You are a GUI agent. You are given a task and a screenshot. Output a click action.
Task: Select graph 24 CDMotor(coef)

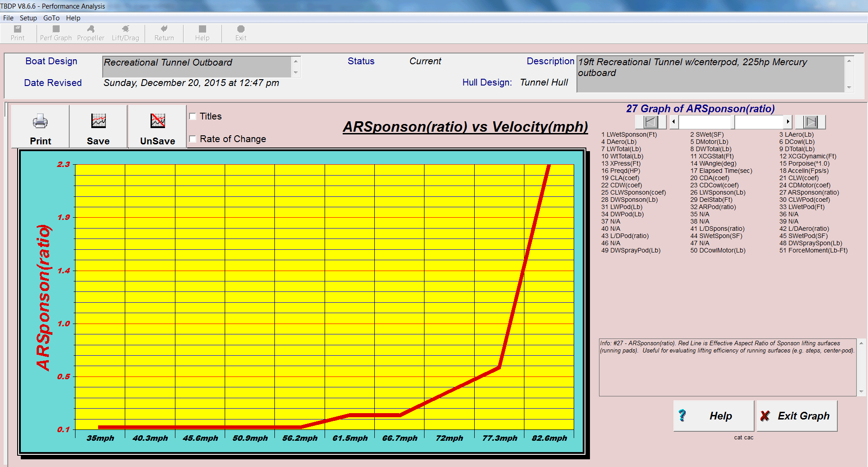tap(805, 185)
